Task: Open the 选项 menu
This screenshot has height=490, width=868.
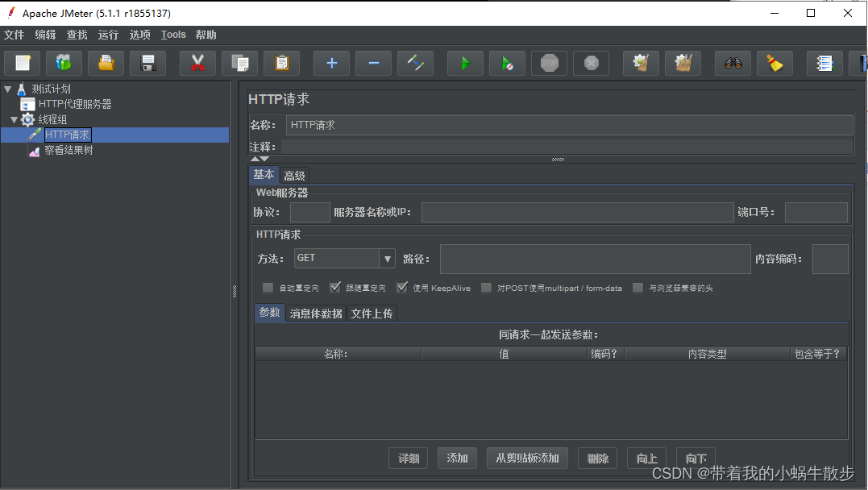Action: (x=140, y=35)
